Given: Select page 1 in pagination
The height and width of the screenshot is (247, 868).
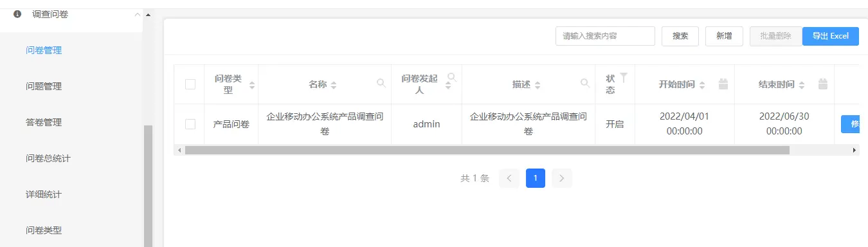Looking at the screenshot, I should pyautogui.click(x=536, y=178).
